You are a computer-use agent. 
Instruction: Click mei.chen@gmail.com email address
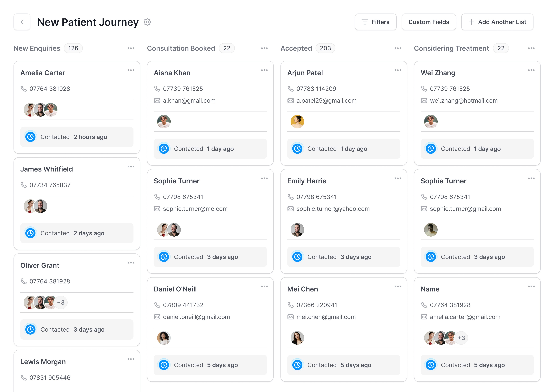pyautogui.click(x=326, y=317)
